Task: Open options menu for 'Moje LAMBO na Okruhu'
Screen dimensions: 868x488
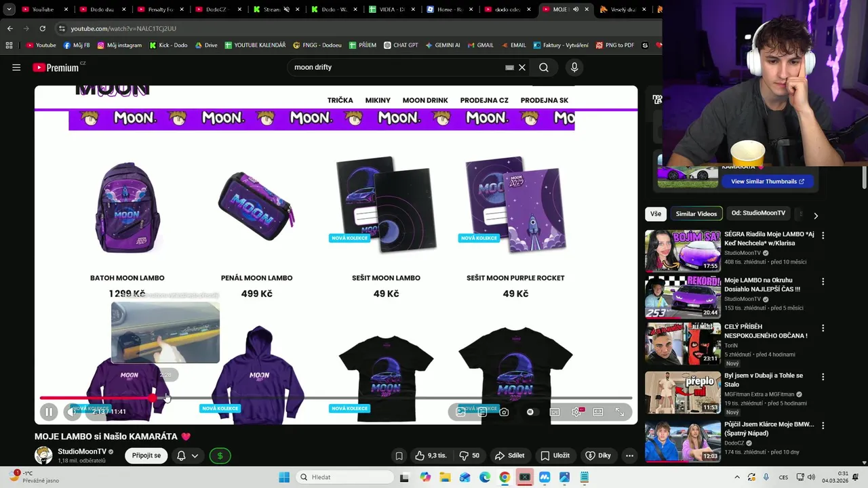Action: click(x=823, y=281)
